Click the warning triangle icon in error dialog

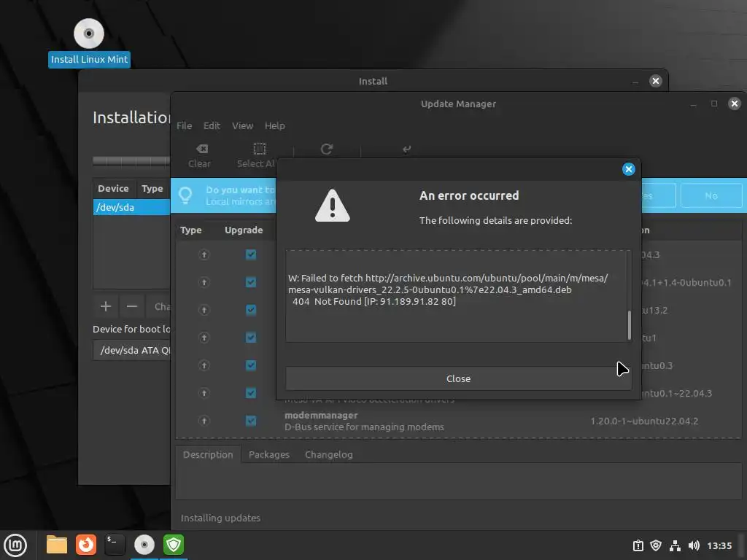(x=333, y=205)
